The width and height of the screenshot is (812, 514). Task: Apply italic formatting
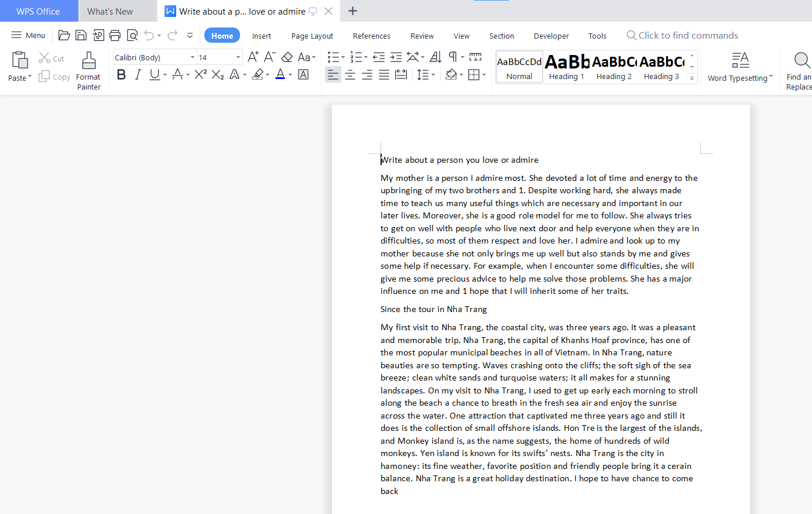point(138,74)
